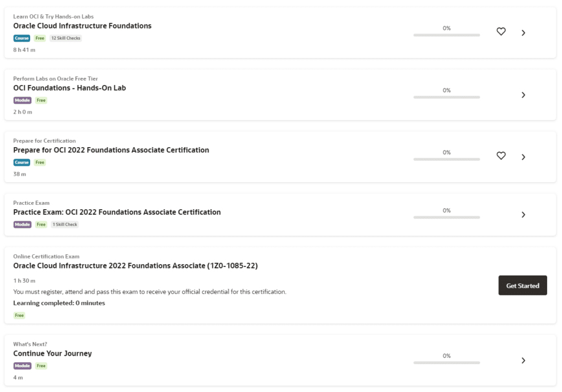Click Course badge under Oracle Cloud Infrastructure Foundations

point(22,38)
